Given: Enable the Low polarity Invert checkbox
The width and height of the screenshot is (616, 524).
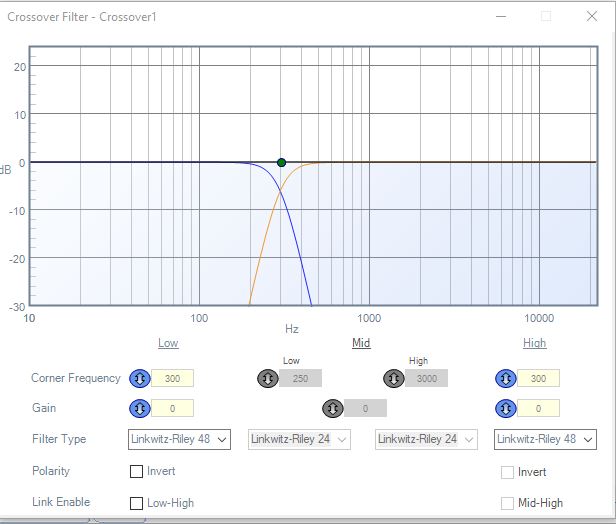Looking at the screenshot, I should coord(136,471).
